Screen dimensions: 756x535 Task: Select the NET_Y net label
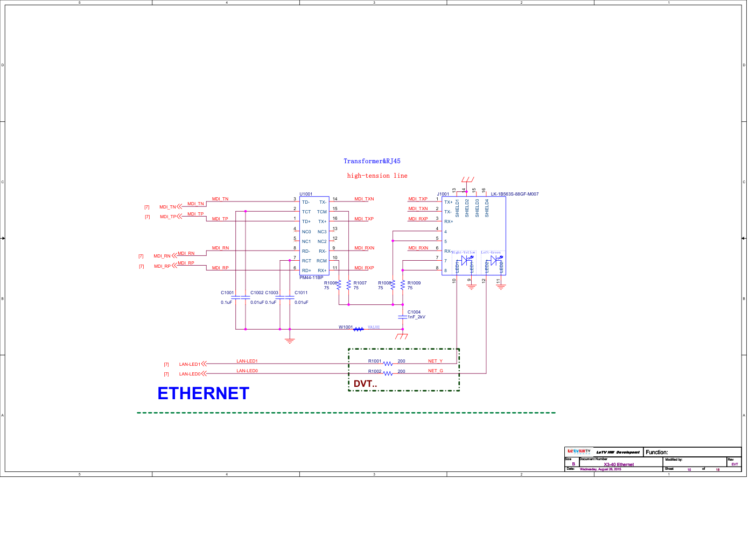(x=435, y=361)
